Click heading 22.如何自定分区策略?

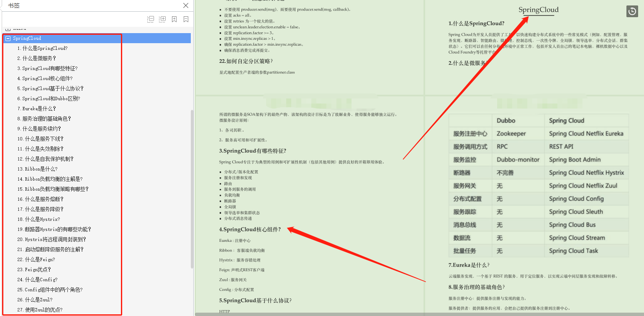tap(246, 61)
